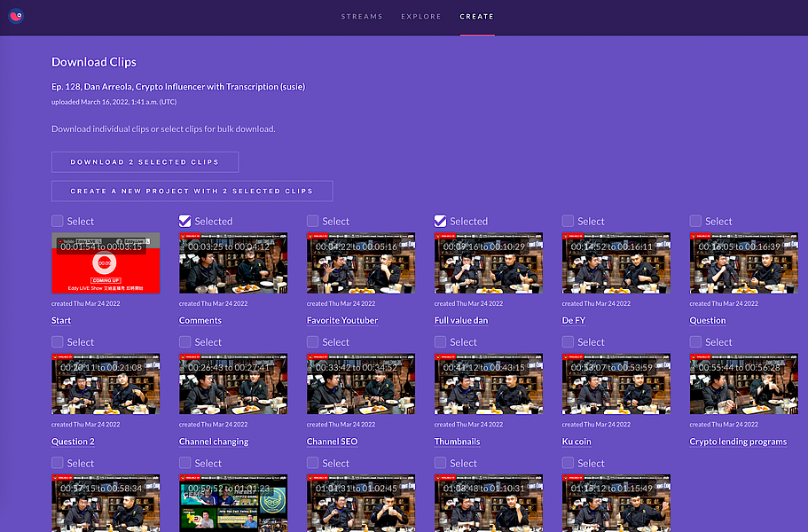The height and width of the screenshot is (532, 808).
Task: Select the Channel SEO clip checkbox
Action: [x=312, y=342]
